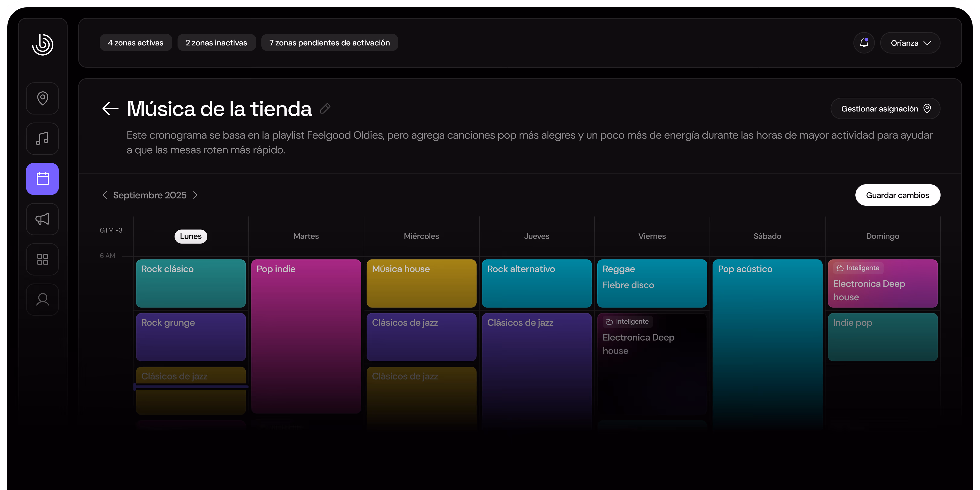Click the back arrow beside title

(x=110, y=109)
